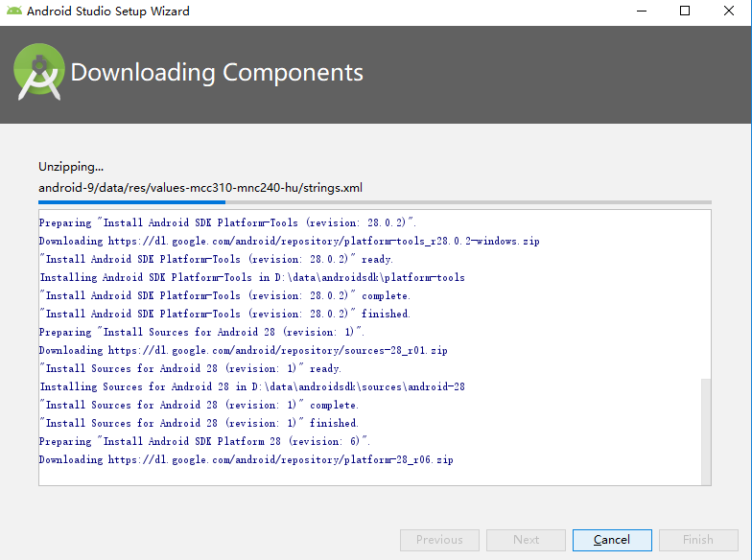Click the disabled Next button

pyautogui.click(x=526, y=540)
